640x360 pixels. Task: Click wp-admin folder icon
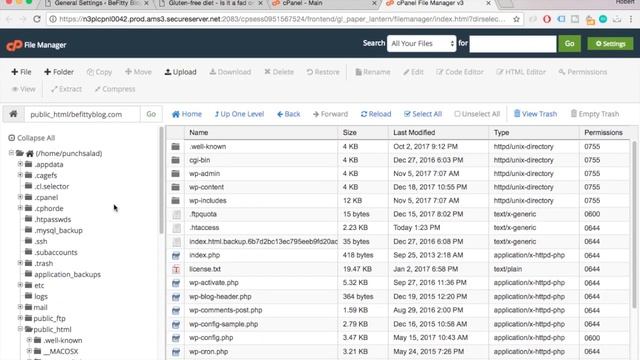tap(176, 173)
